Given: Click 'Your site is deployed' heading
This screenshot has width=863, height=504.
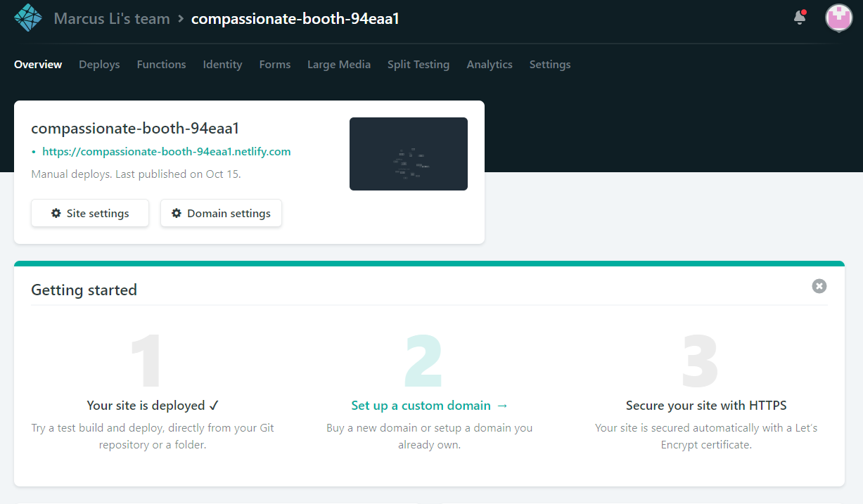Looking at the screenshot, I should [153, 406].
